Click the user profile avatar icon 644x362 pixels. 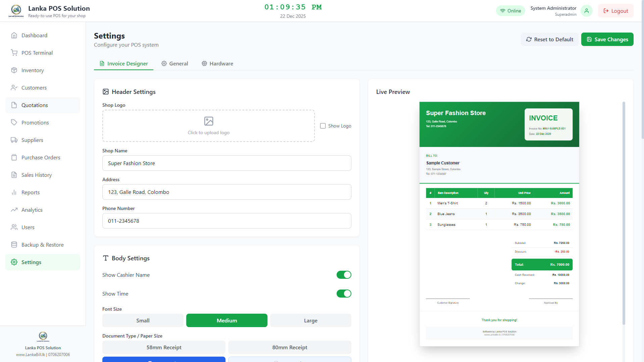tap(586, 11)
